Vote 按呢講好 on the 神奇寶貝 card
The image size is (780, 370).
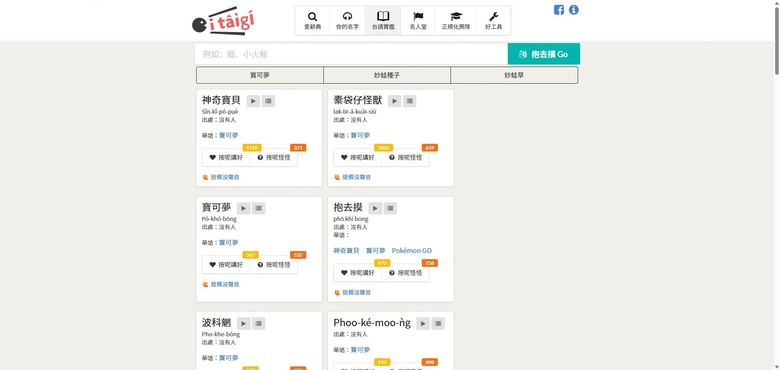226,157
